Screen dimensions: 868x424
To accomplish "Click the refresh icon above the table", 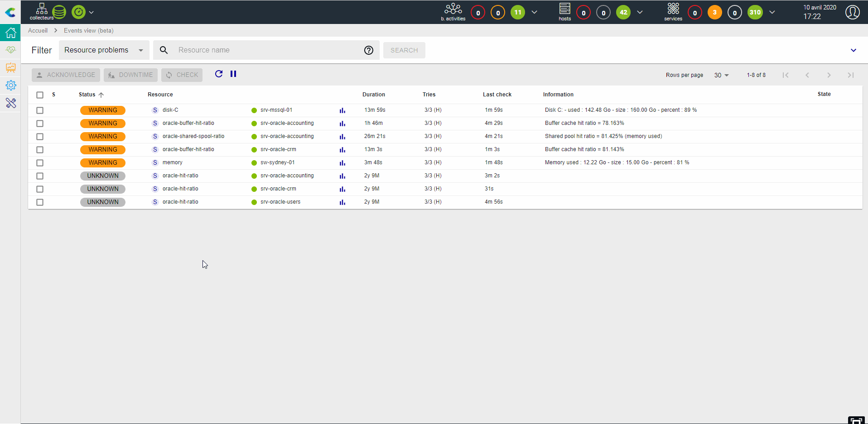I will point(219,74).
